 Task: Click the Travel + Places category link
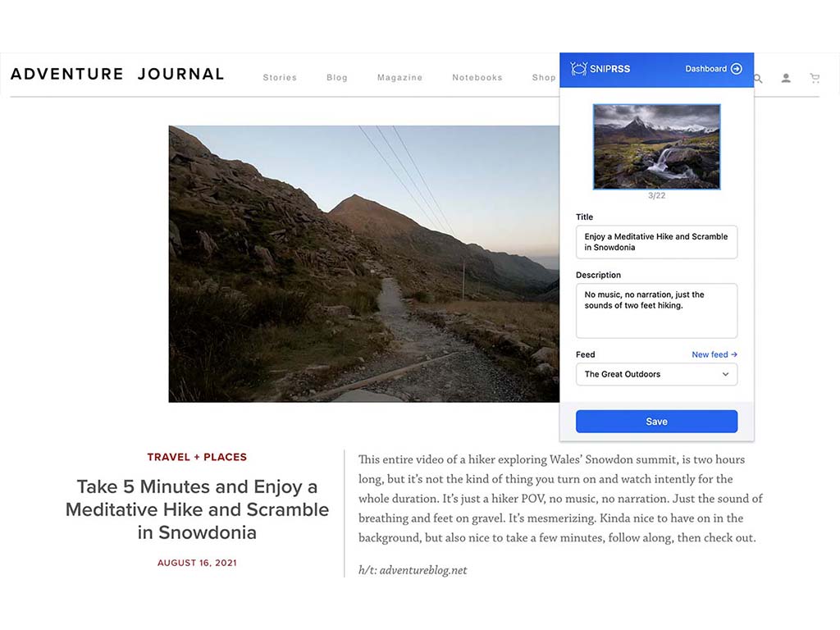coord(197,457)
